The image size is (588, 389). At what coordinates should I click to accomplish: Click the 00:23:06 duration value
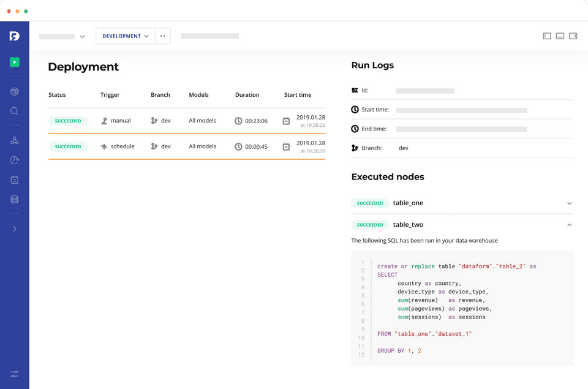[x=257, y=121]
